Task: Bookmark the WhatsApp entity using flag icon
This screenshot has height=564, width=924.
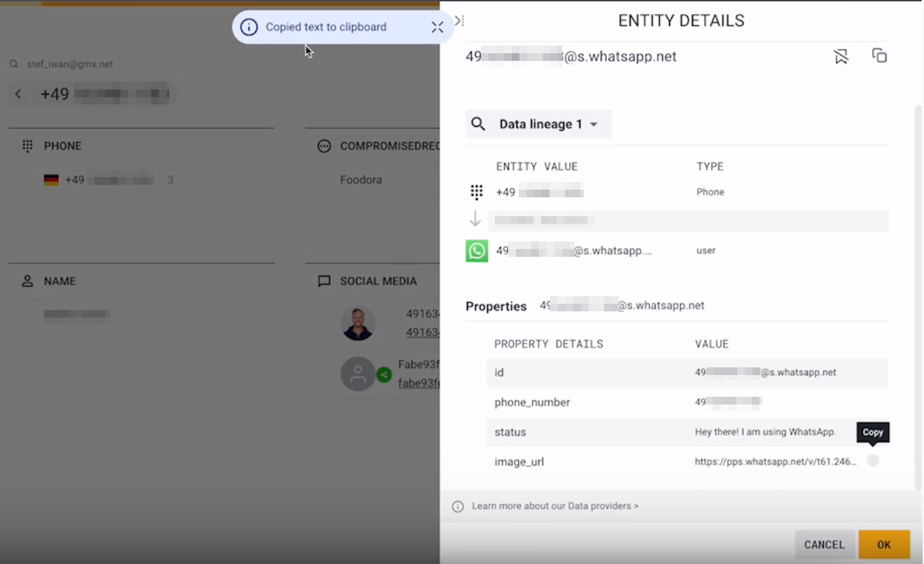Action: coord(841,55)
